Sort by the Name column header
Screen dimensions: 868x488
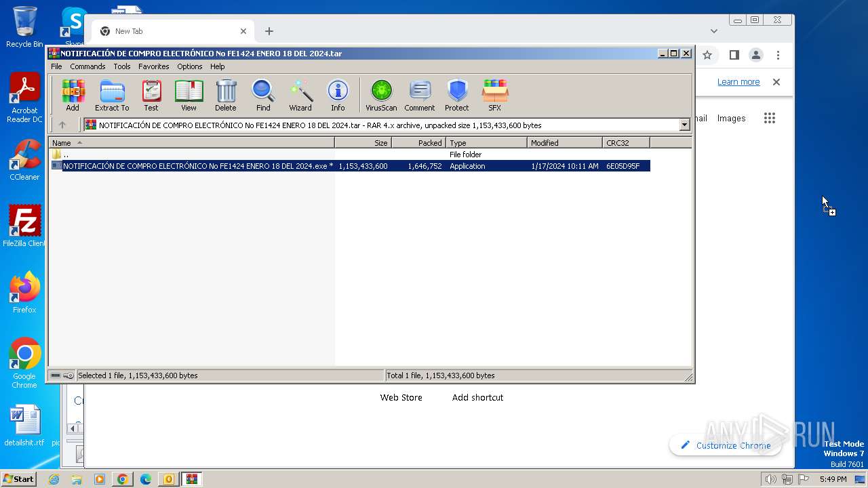point(191,142)
